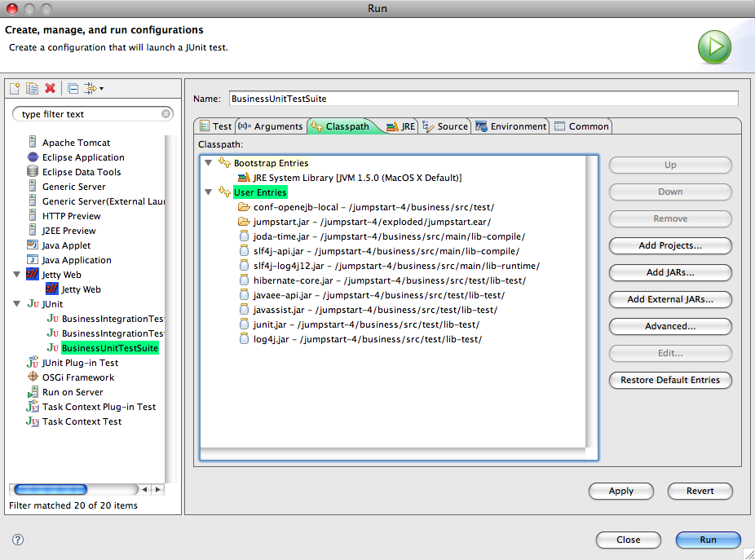Click the Add External JARs... button

pos(670,299)
